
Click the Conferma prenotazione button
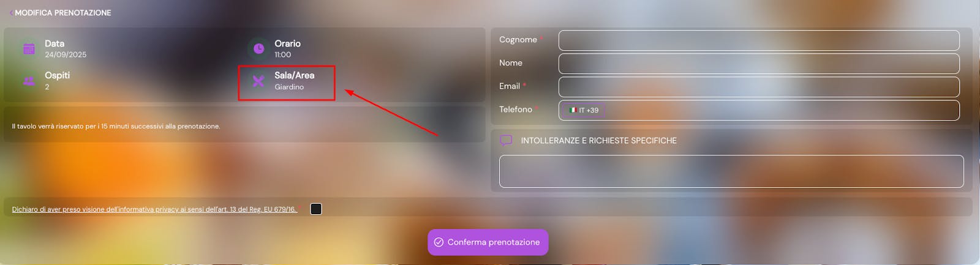click(x=488, y=242)
